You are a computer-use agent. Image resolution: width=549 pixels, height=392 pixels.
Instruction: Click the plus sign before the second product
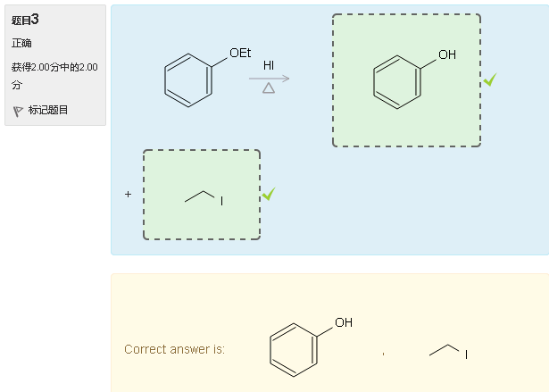[x=129, y=194]
